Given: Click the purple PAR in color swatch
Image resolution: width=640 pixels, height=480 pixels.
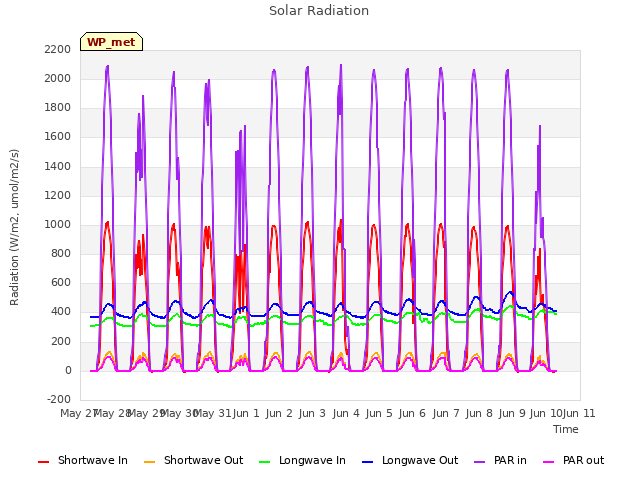Looking at the screenshot, I should click(480, 462).
